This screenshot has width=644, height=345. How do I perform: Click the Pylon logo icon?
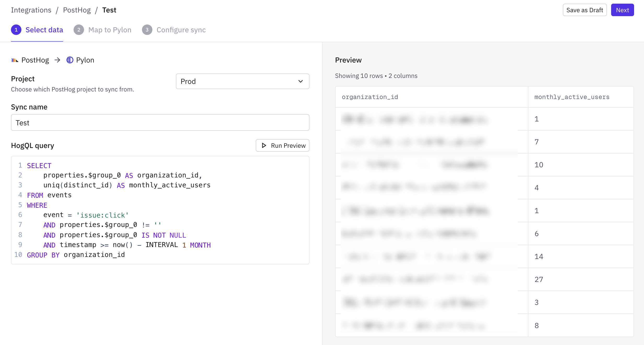click(70, 60)
